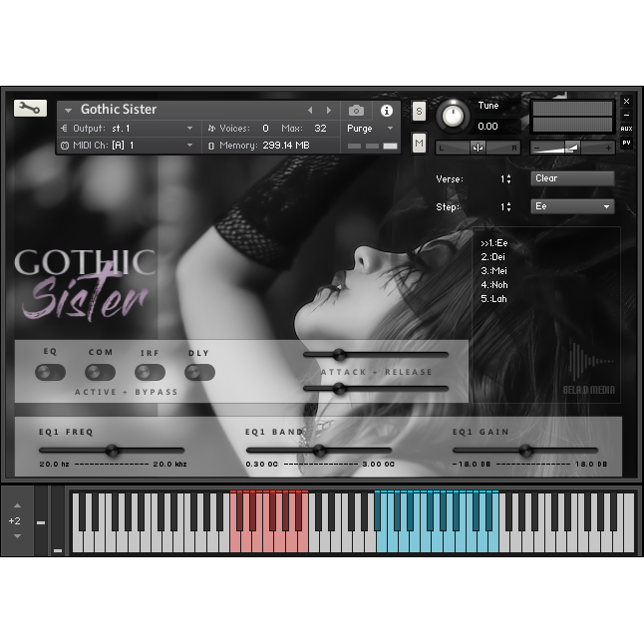Click the Voices count 0 readout
The image size is (644, 644).
coord(265,129)
